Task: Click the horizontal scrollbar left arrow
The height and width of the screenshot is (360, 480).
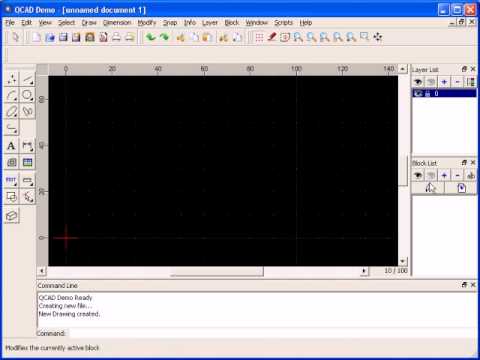Action: click(41, 271)
